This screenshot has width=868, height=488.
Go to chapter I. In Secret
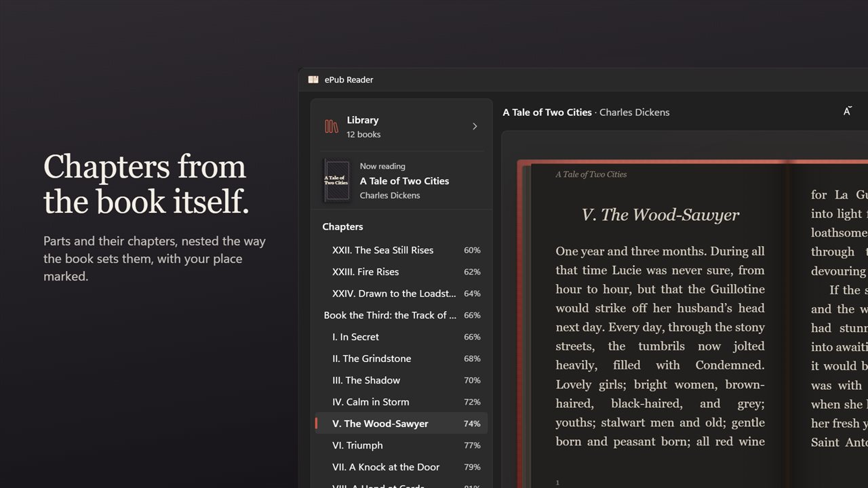pos(401,337)
